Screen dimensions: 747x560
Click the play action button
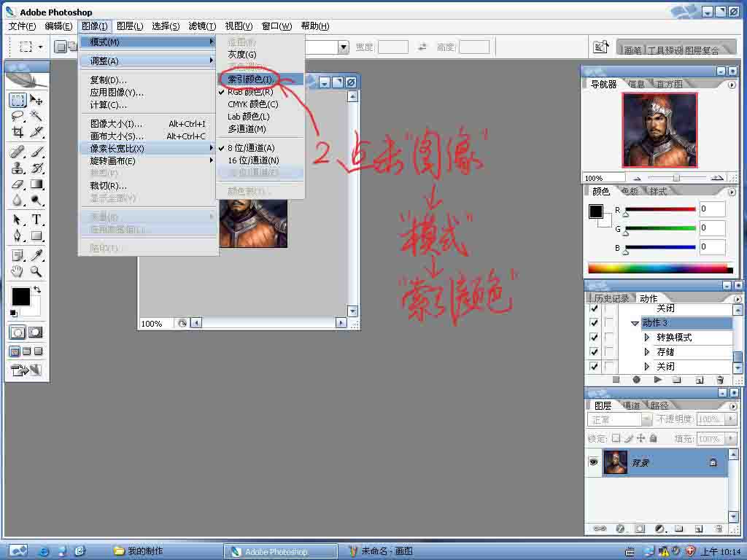coord(657,379)
